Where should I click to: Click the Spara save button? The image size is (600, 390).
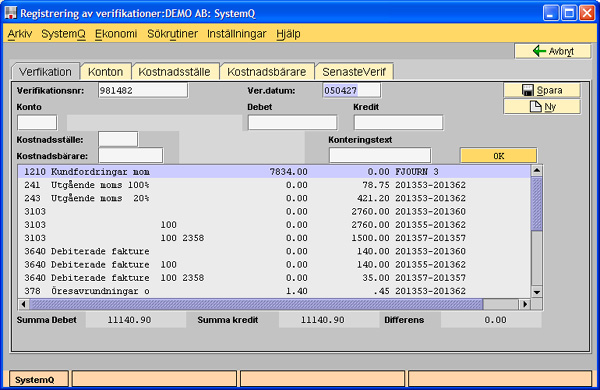(x=542, y=90)
